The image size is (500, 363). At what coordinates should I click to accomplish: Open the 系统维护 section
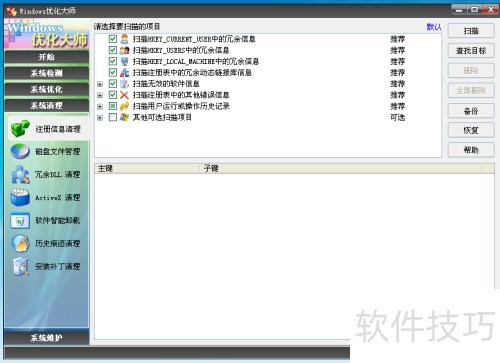(47, 338)
